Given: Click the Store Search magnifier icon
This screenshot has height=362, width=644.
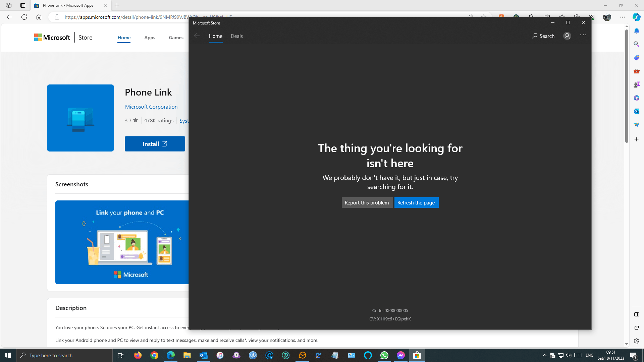Looking at the screenshot, I should pyautogui.click(x=535, y=36).
